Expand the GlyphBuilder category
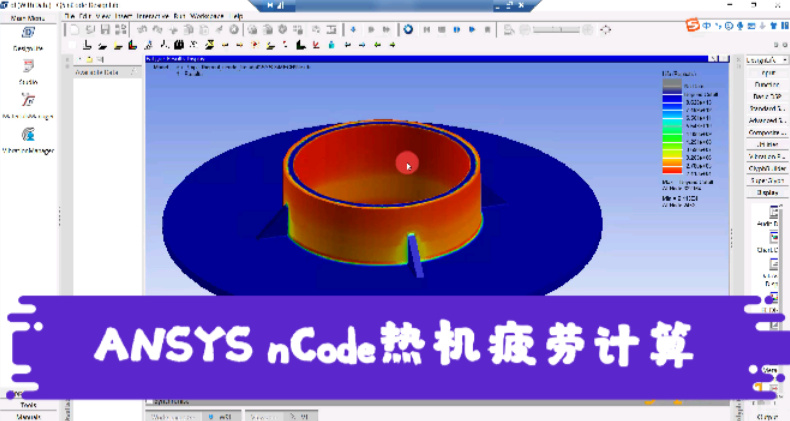Viewport: 790px width, 421px height. [x=767, y=169]
